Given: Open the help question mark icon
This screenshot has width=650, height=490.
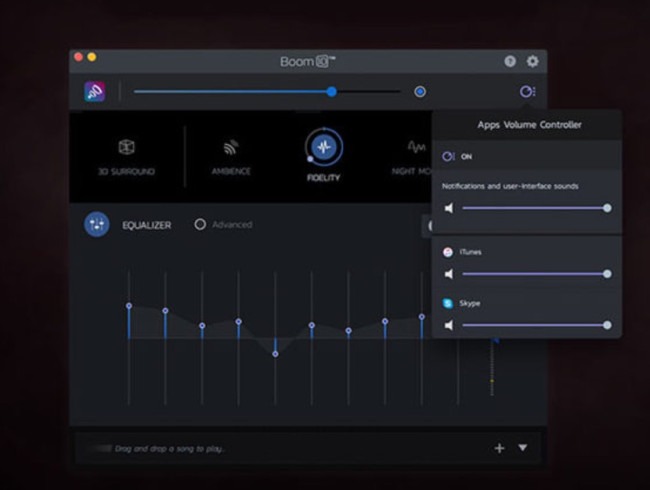Looking at the screenshot, I should 510,61.
